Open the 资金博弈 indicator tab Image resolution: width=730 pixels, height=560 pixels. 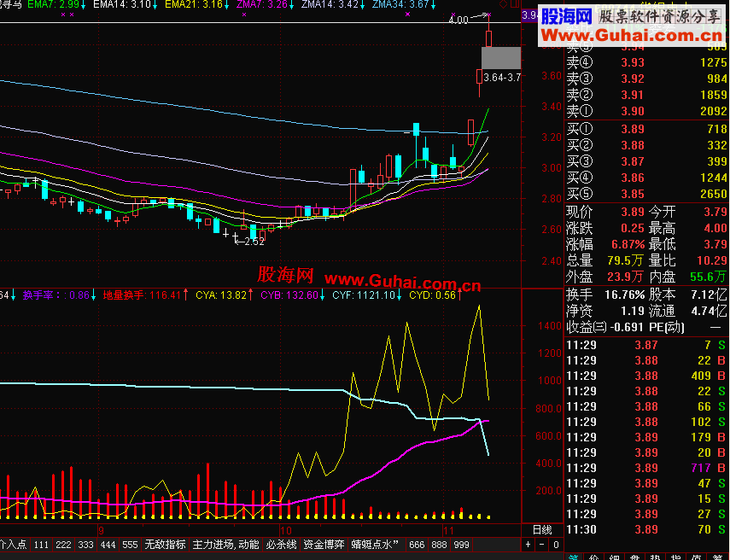coord(324,544)
